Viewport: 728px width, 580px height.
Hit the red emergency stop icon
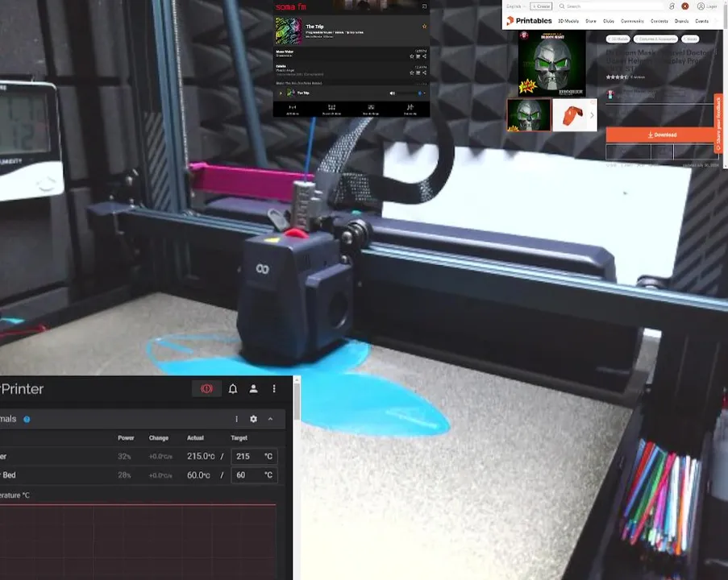pyautogui.click(x=206, y=389)
